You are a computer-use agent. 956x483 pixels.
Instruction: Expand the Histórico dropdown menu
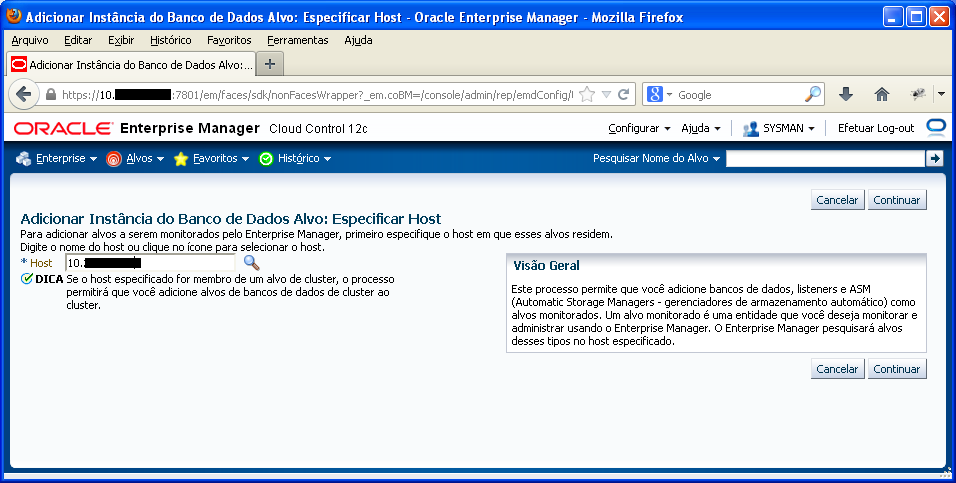[327, 159]
